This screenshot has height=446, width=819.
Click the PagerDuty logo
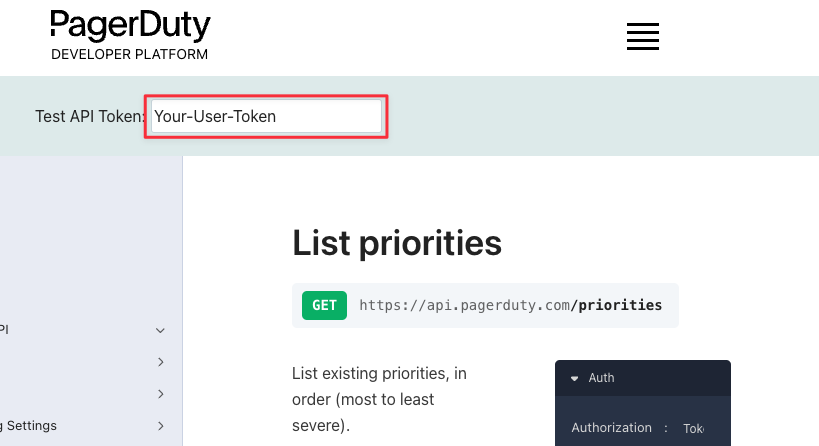tap(130, 26)
